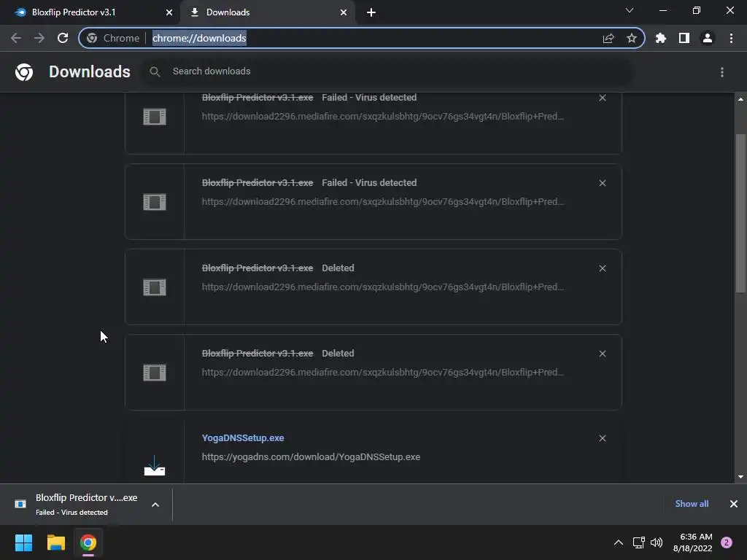Click the Search downloads field
Screen dimensions: 747x560
(388, 71)
